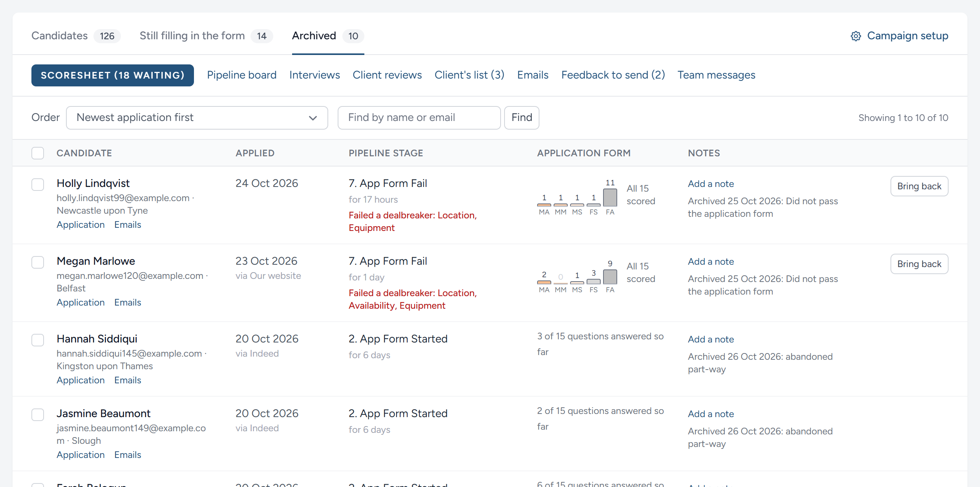Open the Order dropdown
The height and width of the screenshot is (487, 980).
click(197, 118)
